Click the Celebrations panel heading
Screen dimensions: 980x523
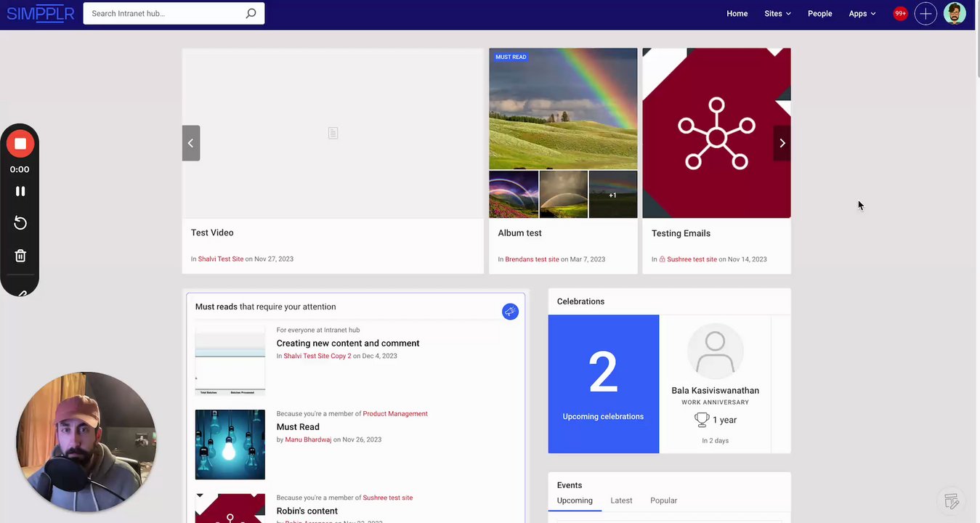point(580,301)
